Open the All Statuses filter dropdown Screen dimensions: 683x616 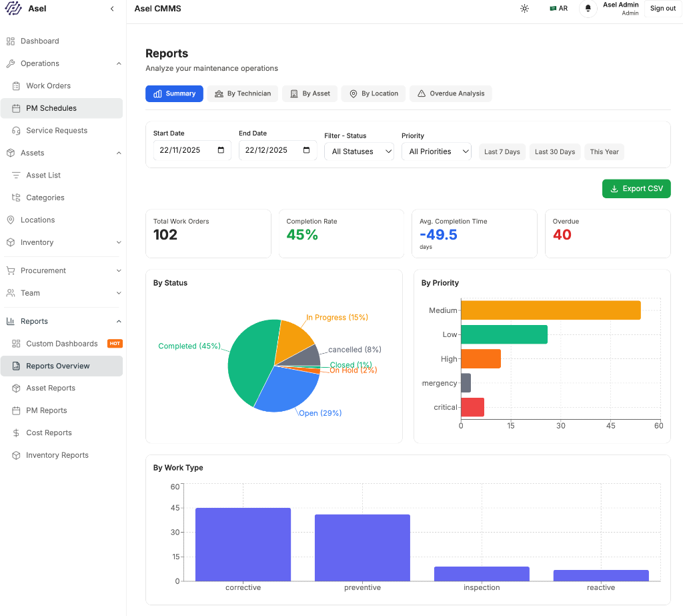(359, 151)
